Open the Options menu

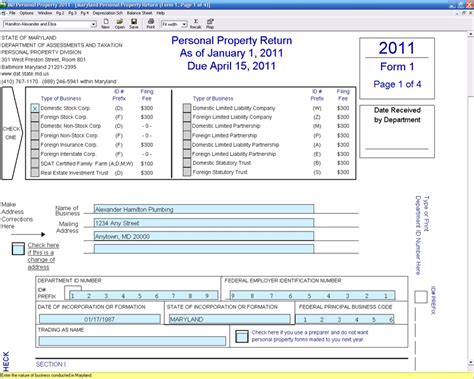[27, 13]
